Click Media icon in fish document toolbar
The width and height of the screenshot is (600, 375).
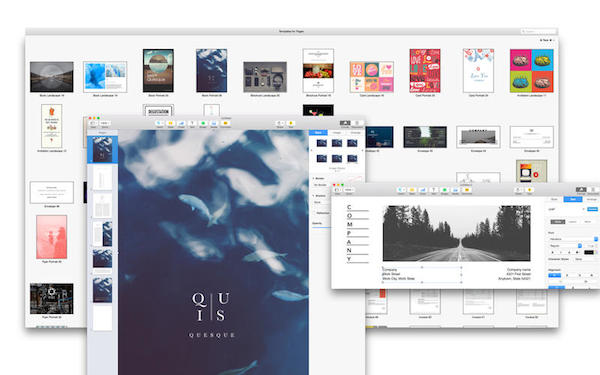214,123
